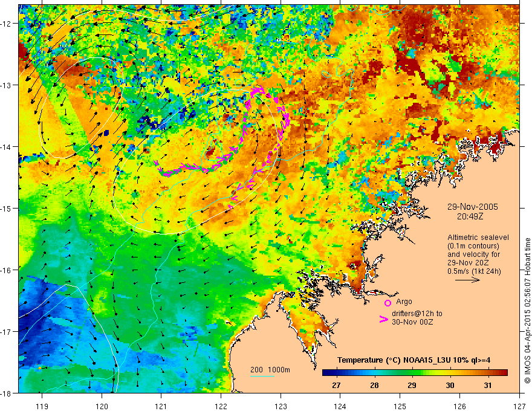Click the latitude axis label -12
Image resolution: width=532 pixels, height=411 pixels.
click(x=7, y=24)
